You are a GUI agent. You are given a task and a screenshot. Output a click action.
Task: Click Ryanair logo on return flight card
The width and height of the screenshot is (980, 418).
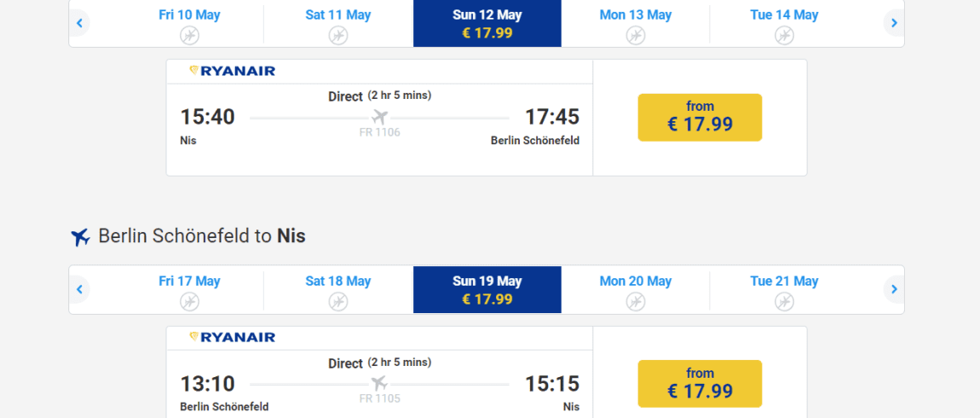click(232, 337)
